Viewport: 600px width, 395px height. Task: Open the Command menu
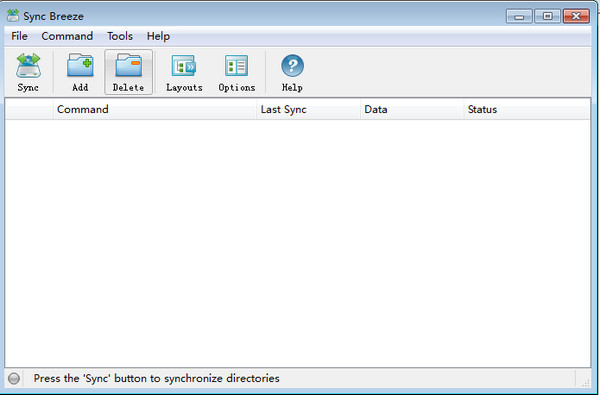click(x=67, y=36)
